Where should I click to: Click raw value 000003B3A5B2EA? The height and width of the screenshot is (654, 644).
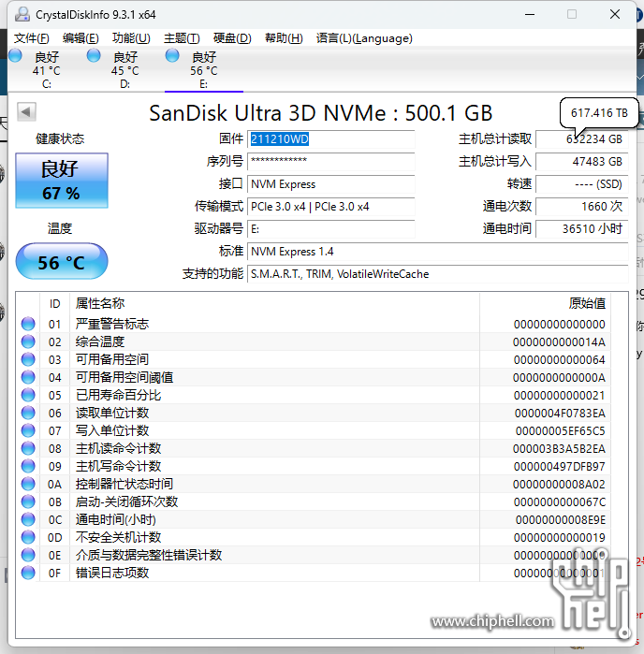coord(559,449)
